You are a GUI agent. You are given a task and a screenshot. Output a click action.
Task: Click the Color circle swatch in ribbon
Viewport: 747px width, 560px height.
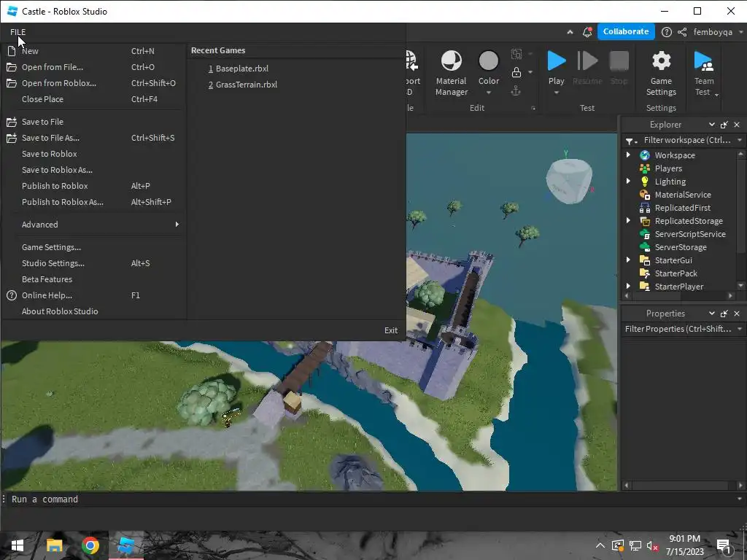point(488,61)
